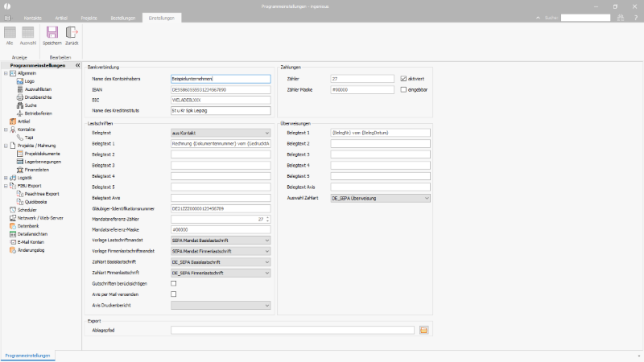Collapse the Allgemein tree node
This screenshot has height=362, width=644.
point(6,73)
